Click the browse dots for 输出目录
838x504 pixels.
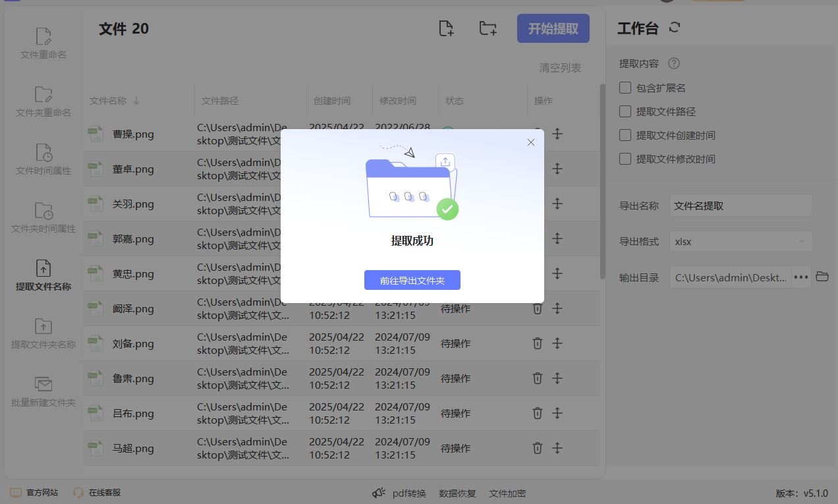(x=800, y=277)
